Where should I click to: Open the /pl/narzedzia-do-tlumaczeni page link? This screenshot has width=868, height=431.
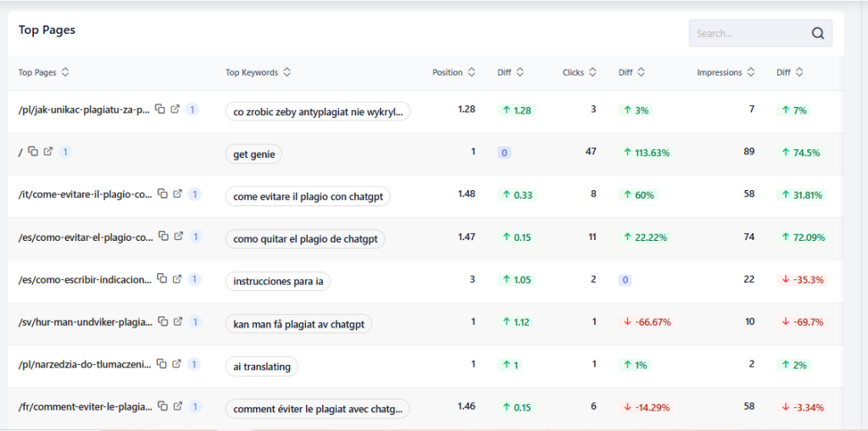click(x=84, y=365)
